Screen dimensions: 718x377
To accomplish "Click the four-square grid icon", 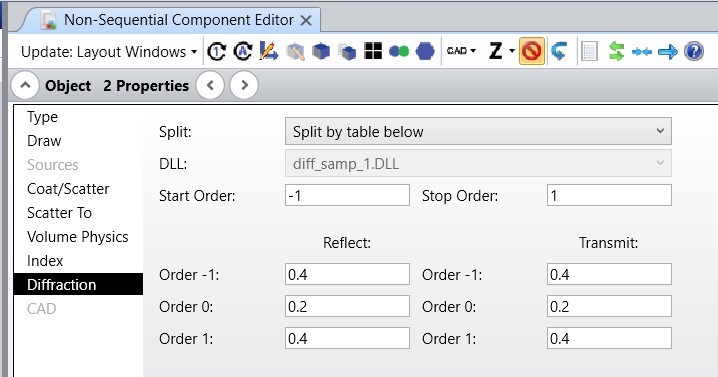I will pos(373,51).
